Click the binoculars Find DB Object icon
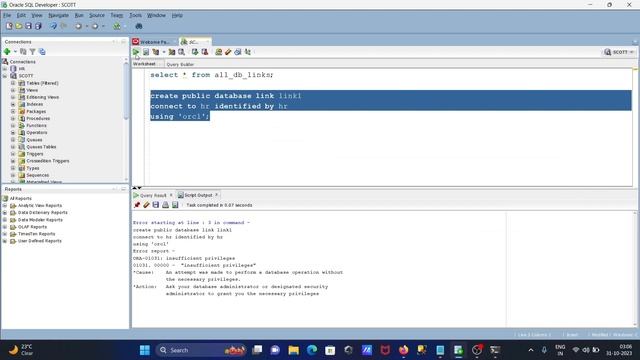 tap(139, 26)
